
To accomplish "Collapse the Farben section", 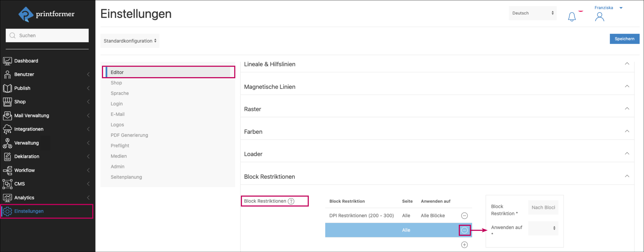I will (627, 131).
